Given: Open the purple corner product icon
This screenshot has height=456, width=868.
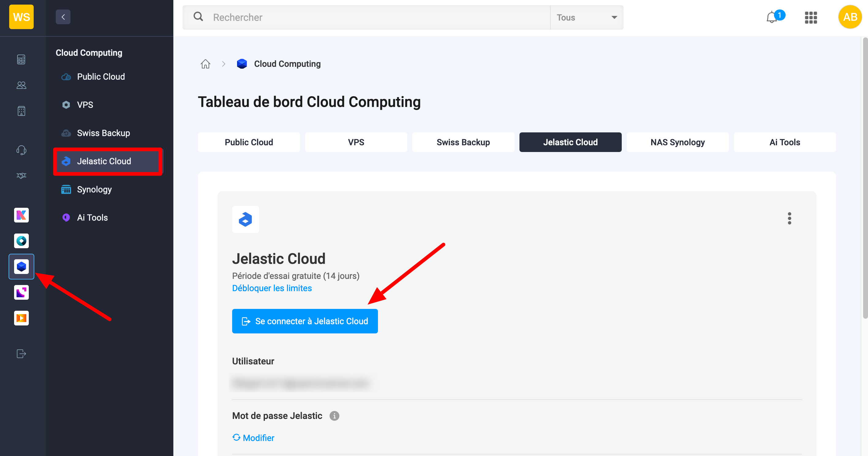Looking at the screenshot, I should [21, 292].
